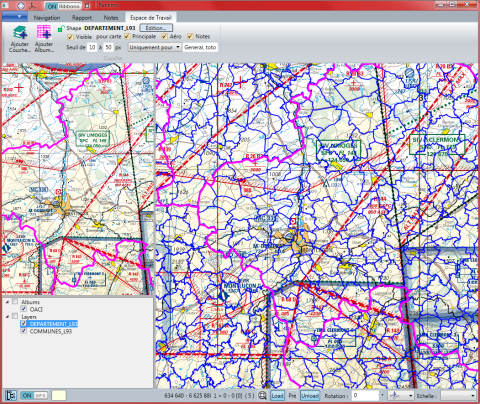480x404 pixels.
Task: Click the small window icon after Ribbons toggle
Action: pos(87,6)
